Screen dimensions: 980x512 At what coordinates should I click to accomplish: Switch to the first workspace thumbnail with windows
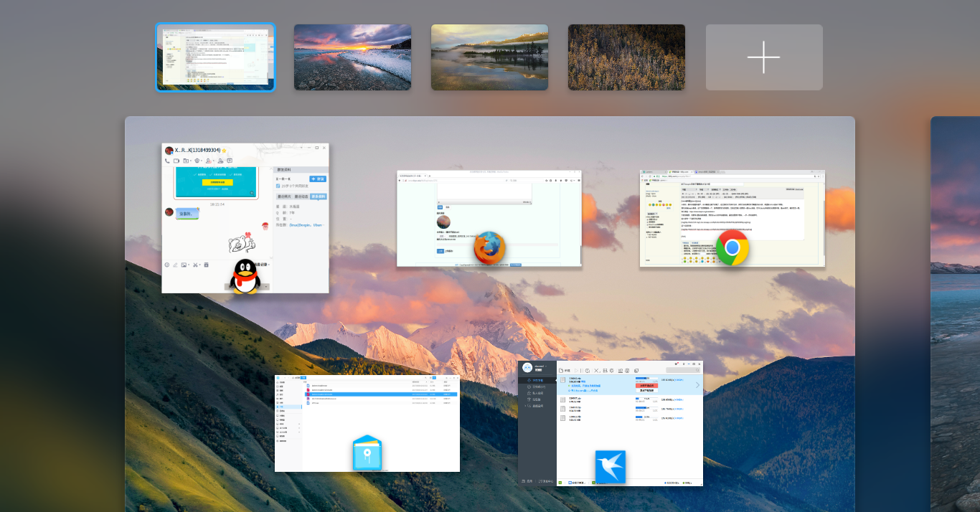tap(215, 57)
